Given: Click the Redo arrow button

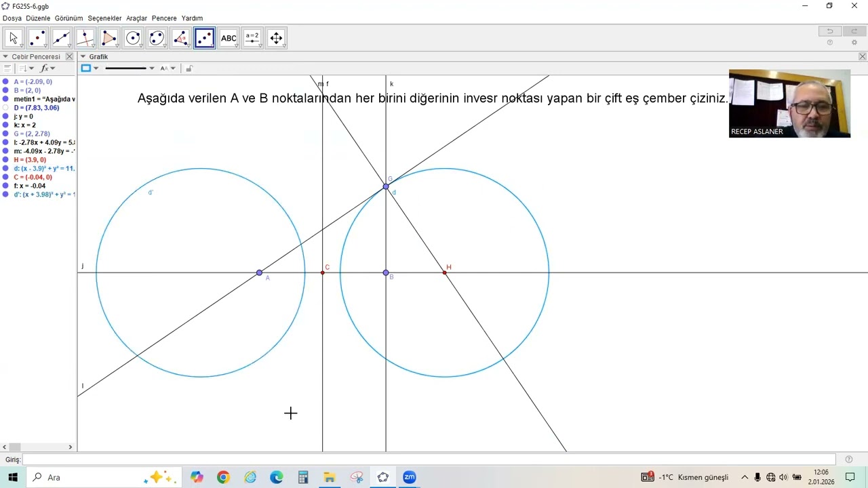Looking at the screenshot, I should tap(853, 31).
